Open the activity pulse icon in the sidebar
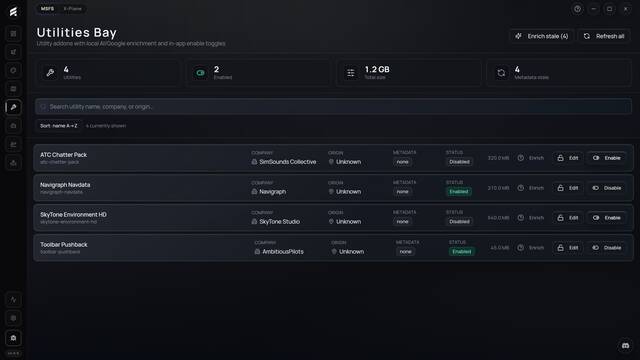 coord(13,300)
